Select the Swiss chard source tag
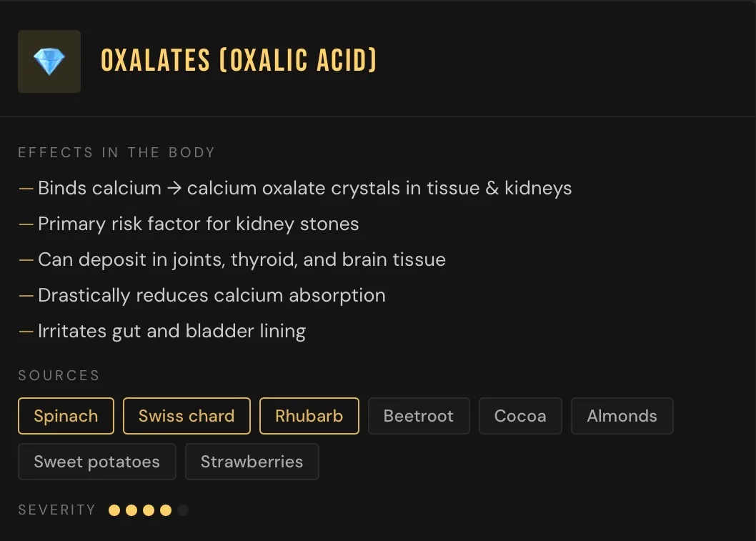The height and width of the screenshot is (541, 756). [186, 416]
